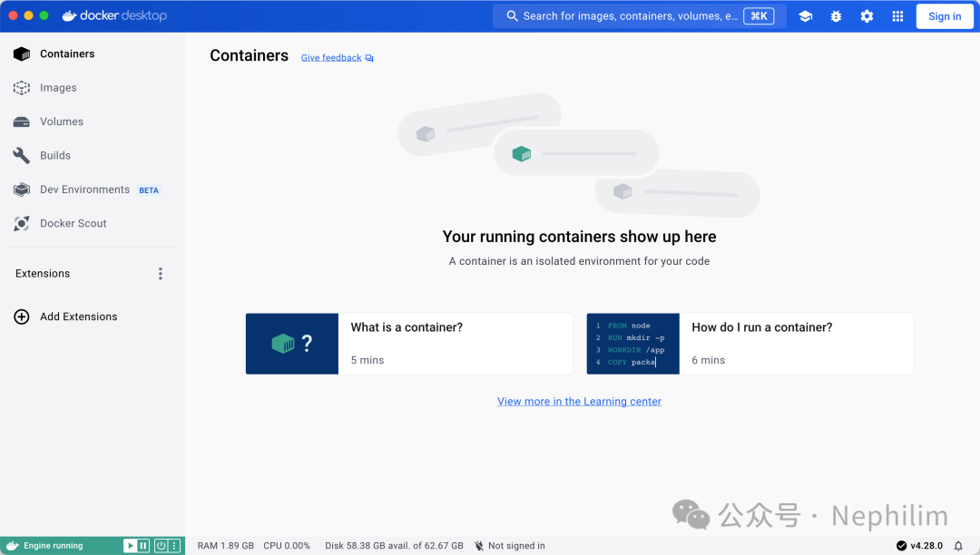
Task: Click the feedback speech bubble icon
Action: (369, 58)
